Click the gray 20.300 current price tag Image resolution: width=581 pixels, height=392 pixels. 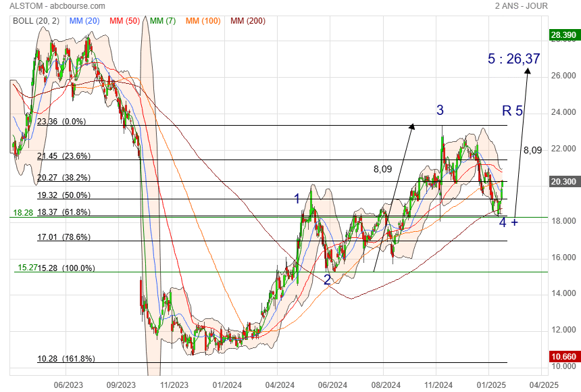563,181
